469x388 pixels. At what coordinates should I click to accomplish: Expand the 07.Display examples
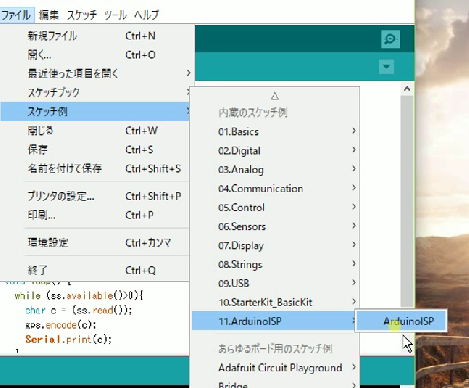[275, 245]
